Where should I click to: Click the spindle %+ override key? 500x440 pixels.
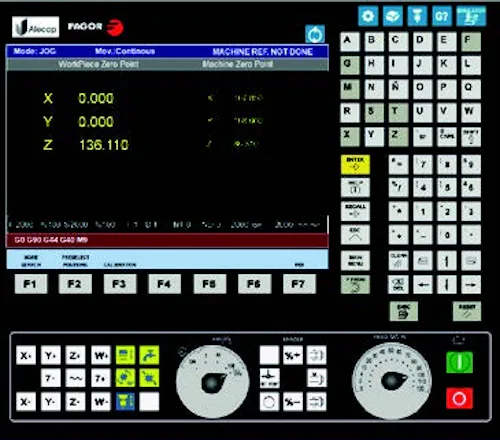click(293, 355)
